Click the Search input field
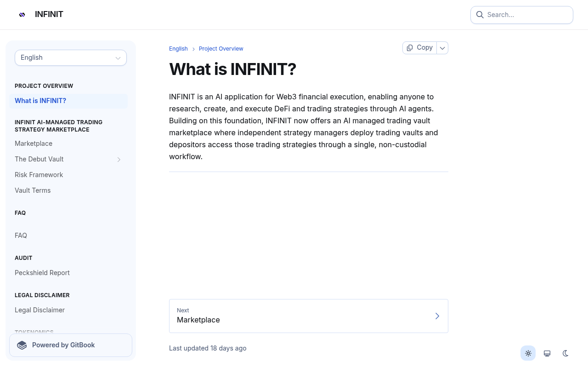The height and width of the screenshot is (368, 588). [x=522, y=15]
